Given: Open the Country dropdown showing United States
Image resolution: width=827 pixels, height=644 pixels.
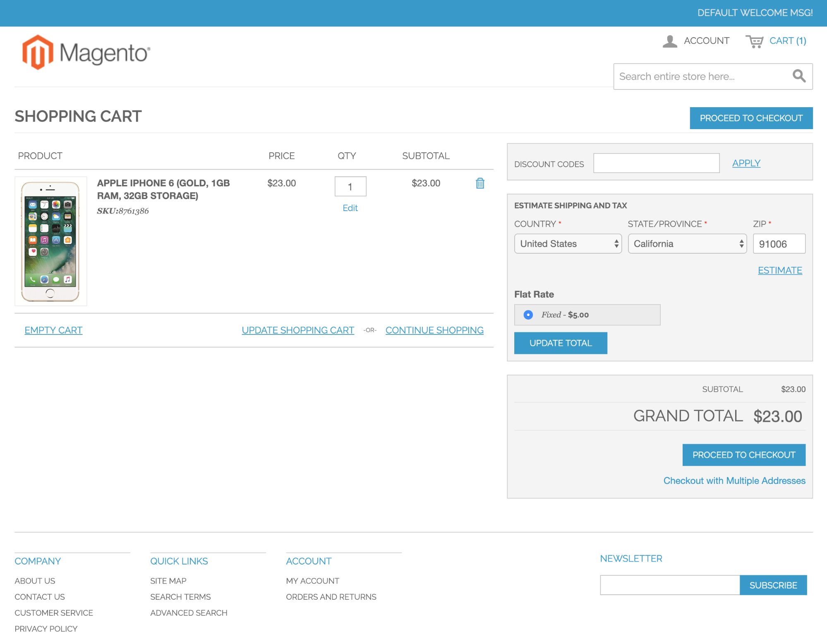Looking at the screenshot, I should (568, 244).
